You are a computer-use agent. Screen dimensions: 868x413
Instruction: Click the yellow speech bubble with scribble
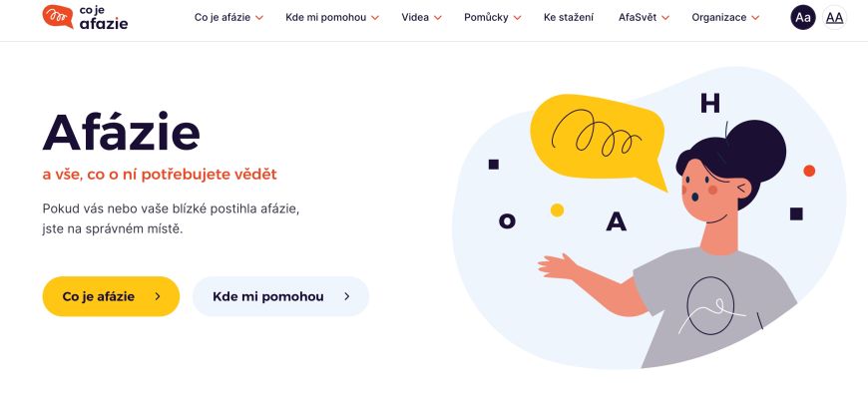pyautogui.click(x=598, y=140)
